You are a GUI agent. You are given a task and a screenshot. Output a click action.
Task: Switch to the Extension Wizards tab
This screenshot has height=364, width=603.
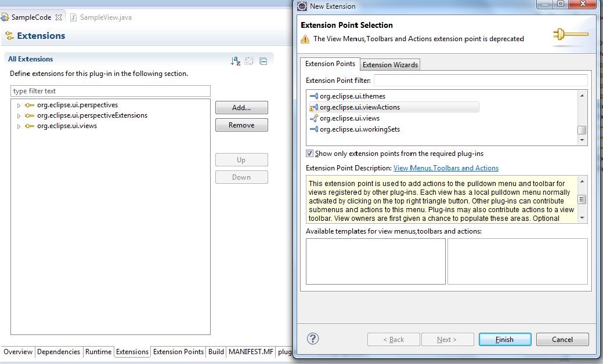(389, 64)
